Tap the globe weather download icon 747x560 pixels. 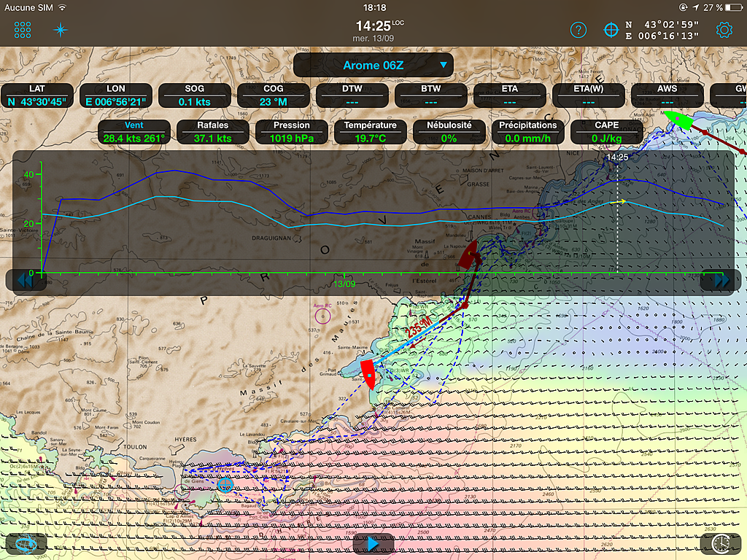pyautogui.click(x=26, y=543)
